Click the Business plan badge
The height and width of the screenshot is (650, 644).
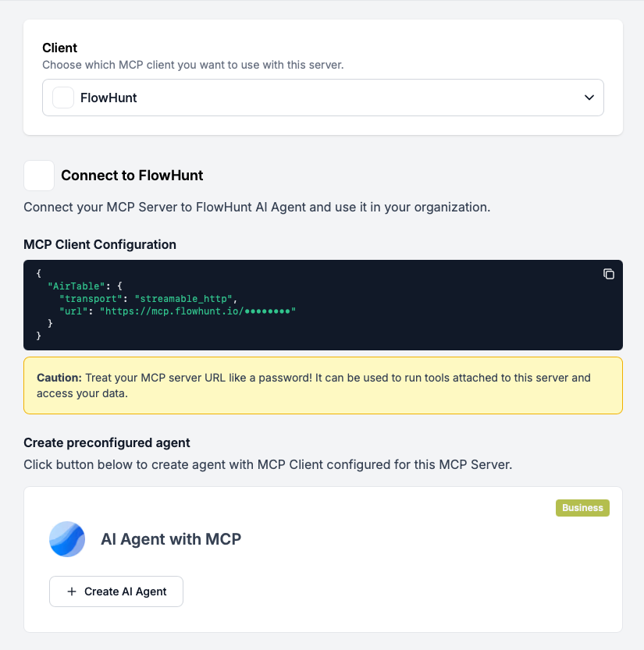582,507
